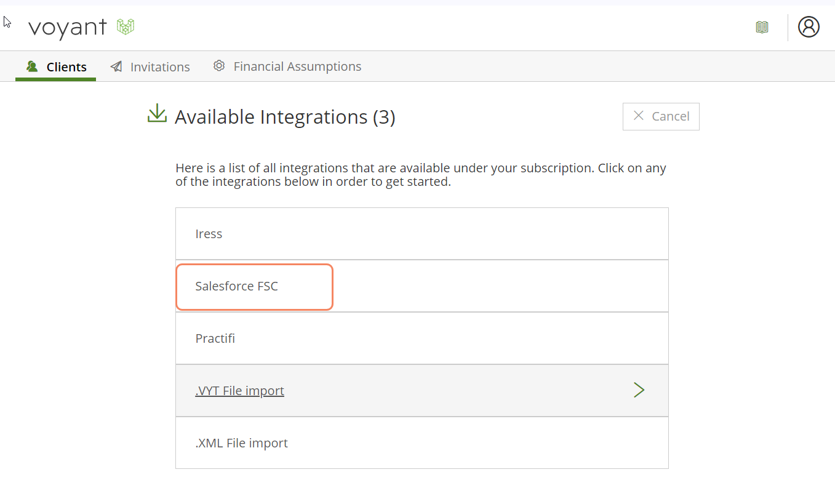The height and width of the screenshot is (504, 835).
Task: Click the Financial Assumptions gear icon
Action: [x=218, y=66]
